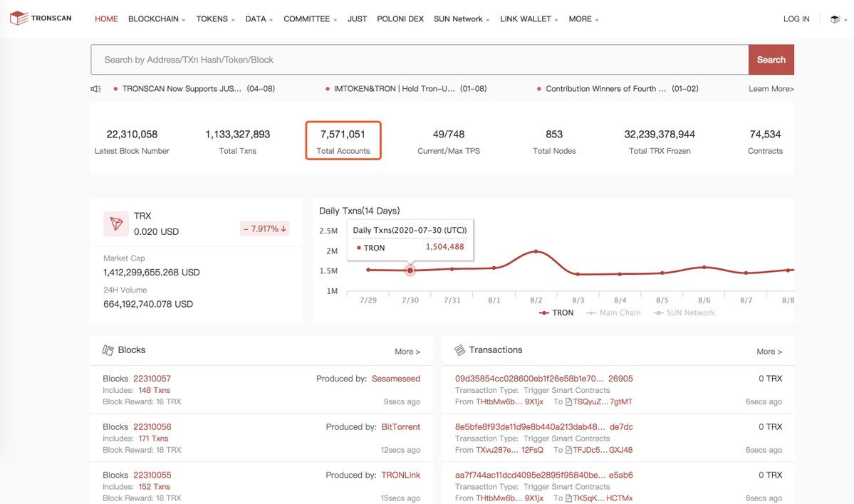The width and height of the screenshot is (854, 504).
Task: Click the Blocks panel cube icon
Action: coord(108,350)
